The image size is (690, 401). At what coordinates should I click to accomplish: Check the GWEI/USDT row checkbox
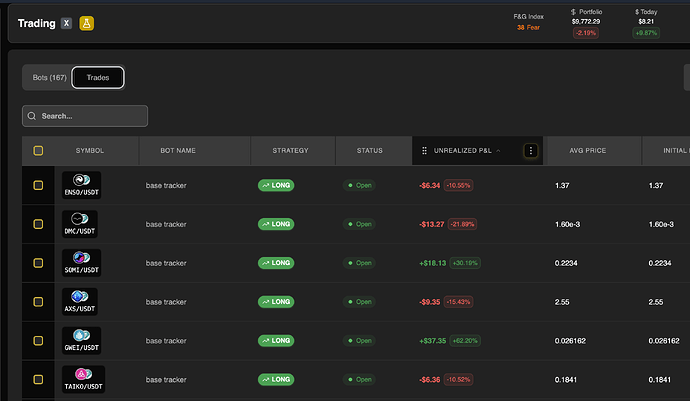tap(38, 341)
